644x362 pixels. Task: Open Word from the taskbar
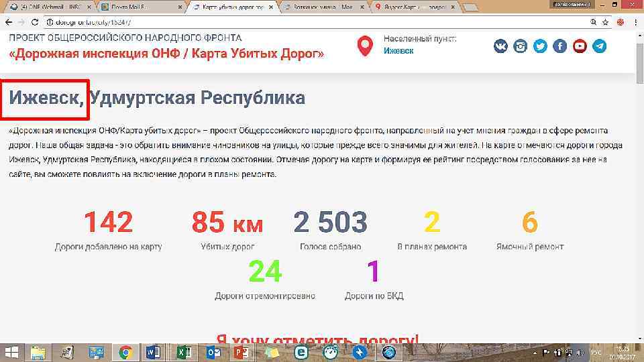pos(153,353)
